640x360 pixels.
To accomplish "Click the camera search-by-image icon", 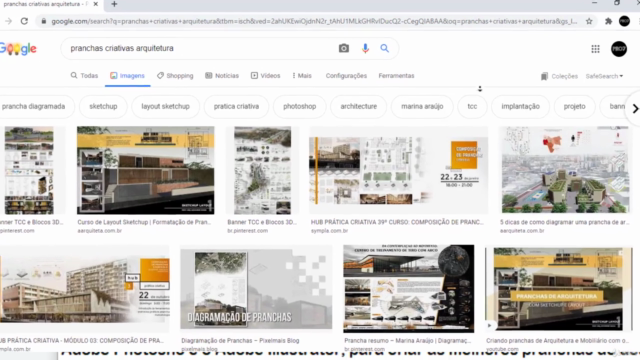I will click(x=344, y=48).
